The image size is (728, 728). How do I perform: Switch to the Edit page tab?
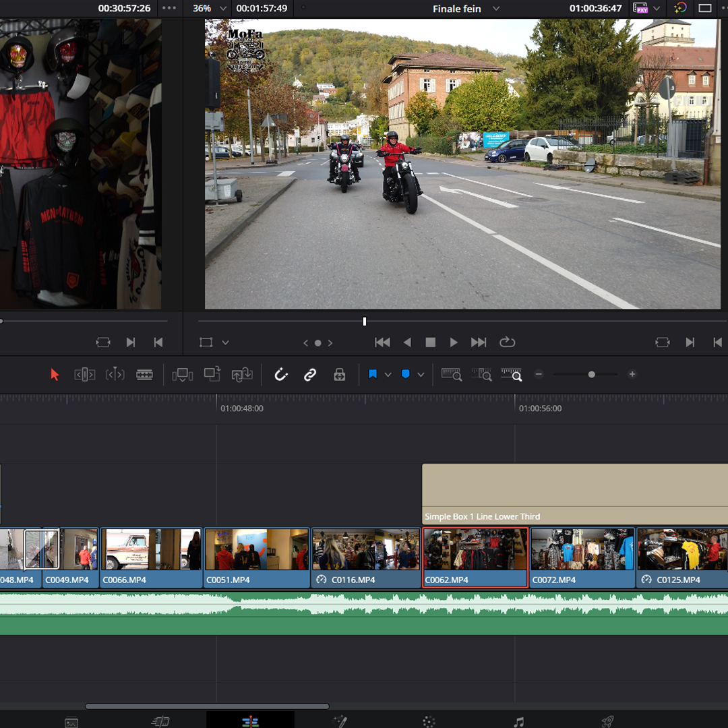click(x=250, y=721)
